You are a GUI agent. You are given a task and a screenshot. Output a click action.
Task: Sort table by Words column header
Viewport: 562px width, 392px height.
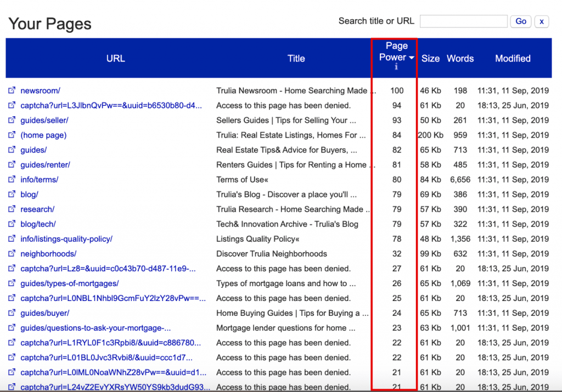tap(460, 58)
